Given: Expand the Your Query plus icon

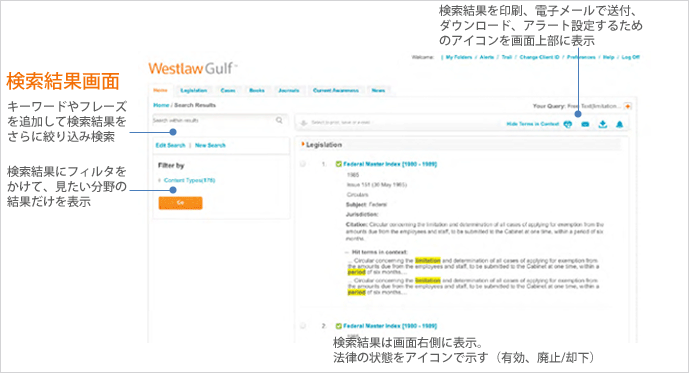Looking at the screenshot, I should 628,106.
